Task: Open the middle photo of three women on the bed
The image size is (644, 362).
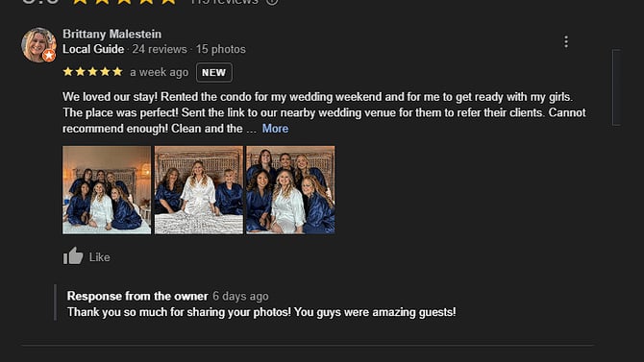Action: [199, 190]
